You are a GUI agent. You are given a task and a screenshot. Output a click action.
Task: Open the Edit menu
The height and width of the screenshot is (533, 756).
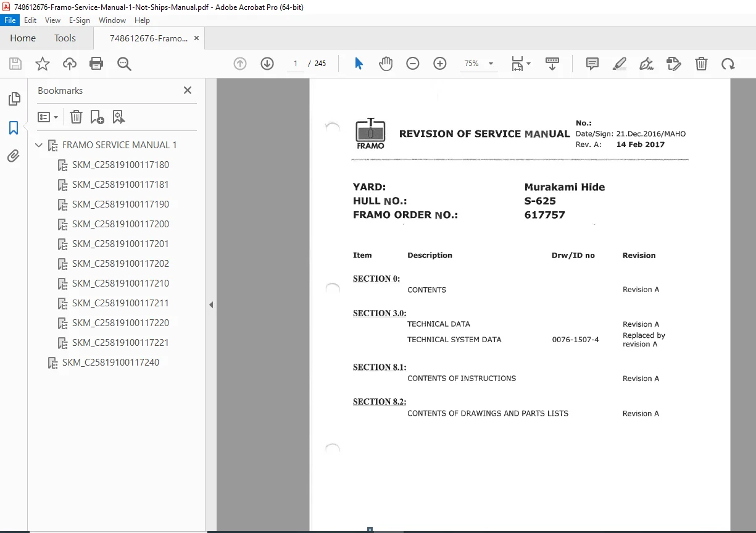coord(30,20)
